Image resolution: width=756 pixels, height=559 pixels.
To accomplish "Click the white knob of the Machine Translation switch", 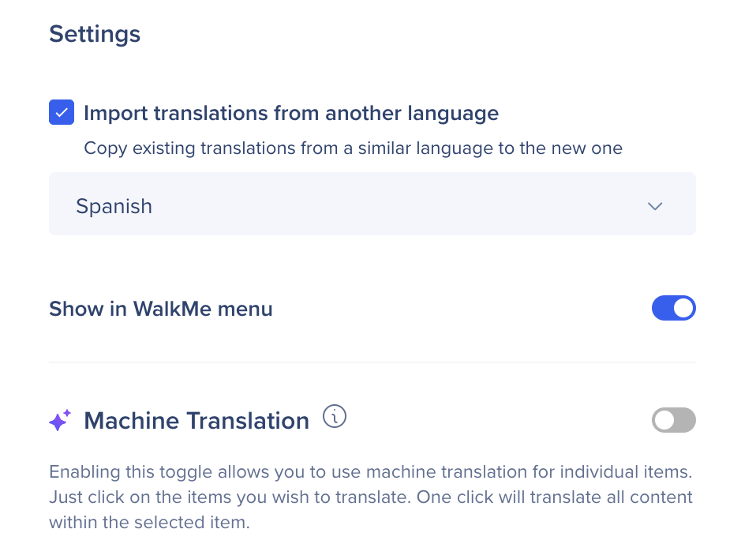I will click(664, 420).
